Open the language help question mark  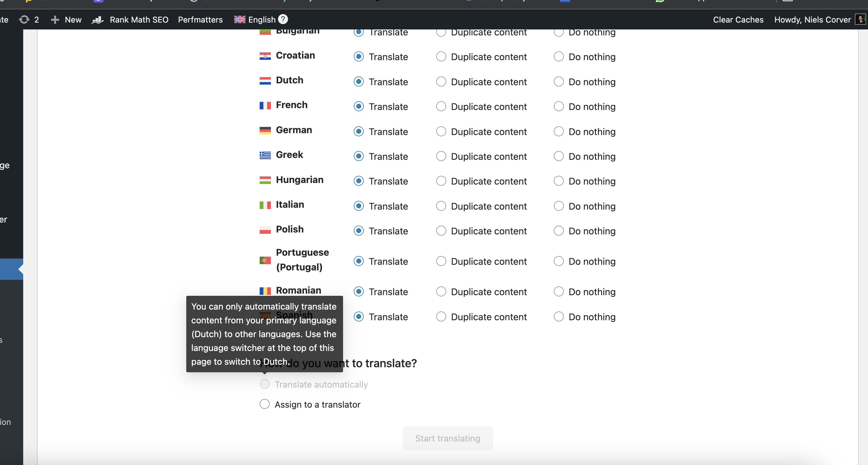point(283,19)
